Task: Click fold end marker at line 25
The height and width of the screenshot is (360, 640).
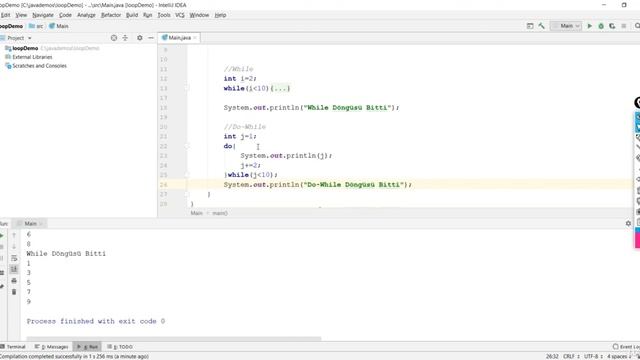Action: tap(187, 175)
